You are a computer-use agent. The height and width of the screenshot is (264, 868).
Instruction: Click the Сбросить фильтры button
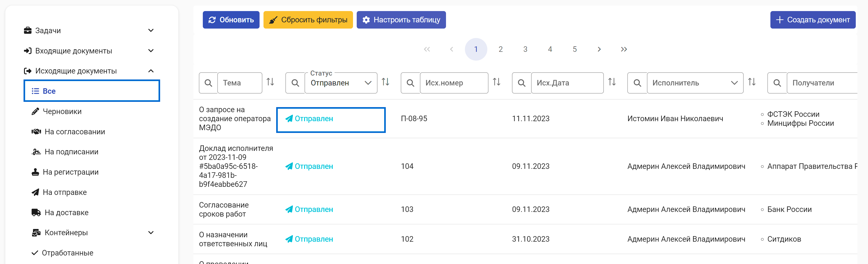[x=308, y=20]
